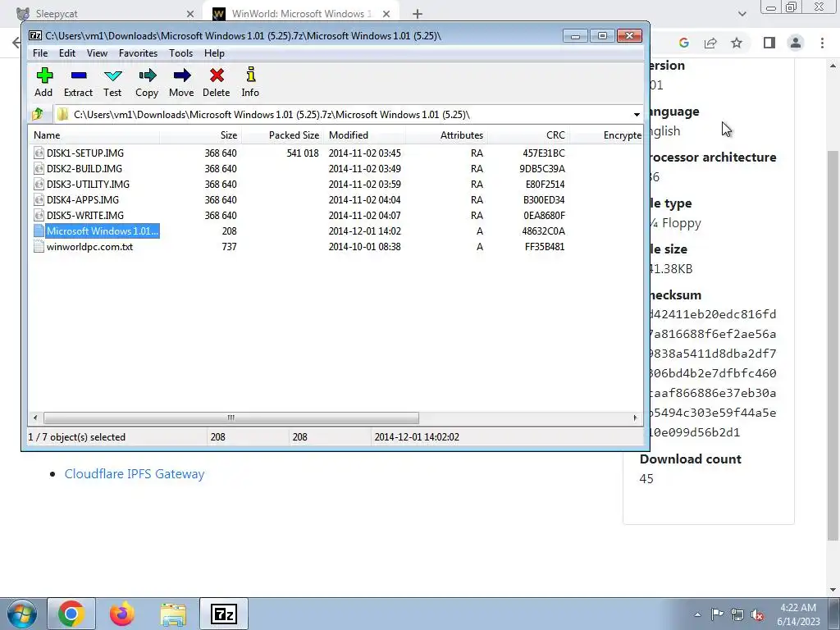The height and width of the screenshot is (630, 840).
Task: Click the volume tray icon
Action: [757, 615]
